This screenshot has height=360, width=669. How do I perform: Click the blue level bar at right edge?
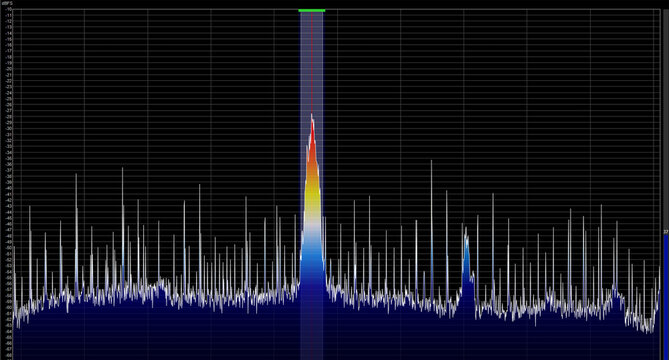[x=666, y=297]
